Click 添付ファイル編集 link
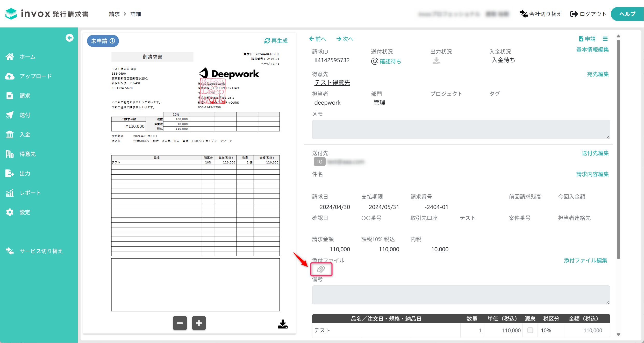The image size is (644, 343). coord(585,260)
